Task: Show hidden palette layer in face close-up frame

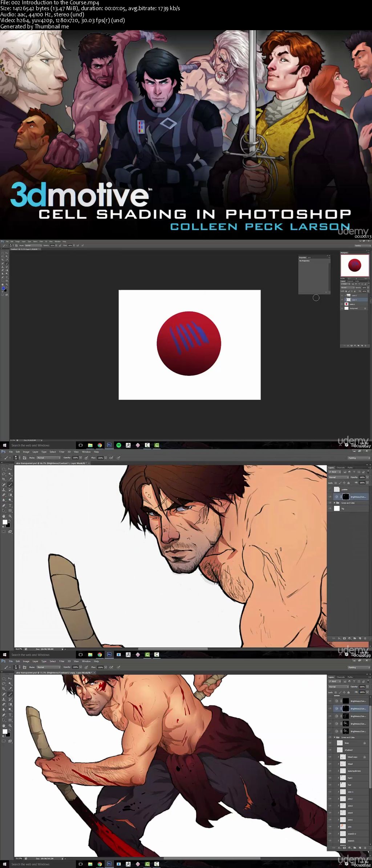Action: [x=330, y=489]
